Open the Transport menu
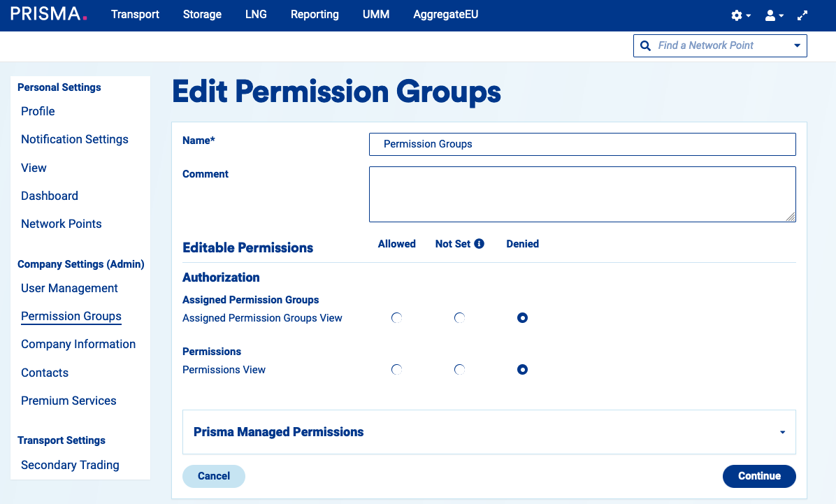 135,15
